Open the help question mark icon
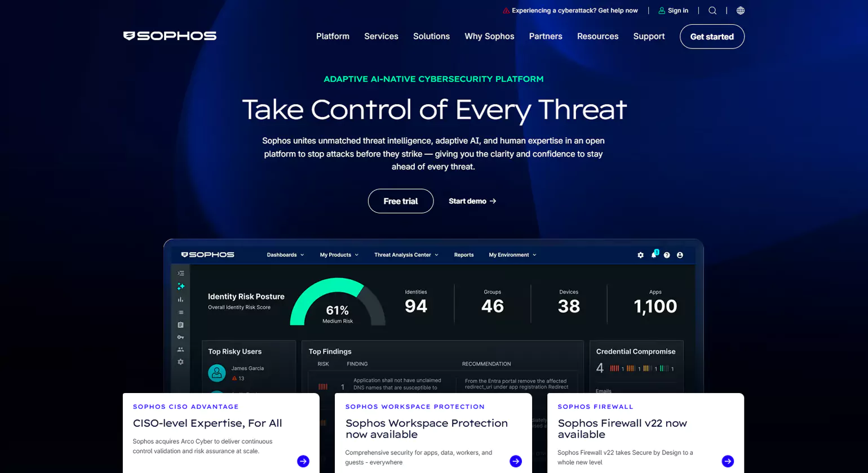The height and width of the screenshot is (473, 868). [666, 255]
